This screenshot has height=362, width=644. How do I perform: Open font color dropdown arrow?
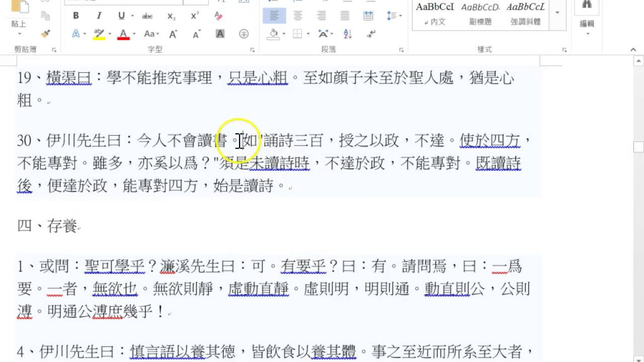coord(134,34)
